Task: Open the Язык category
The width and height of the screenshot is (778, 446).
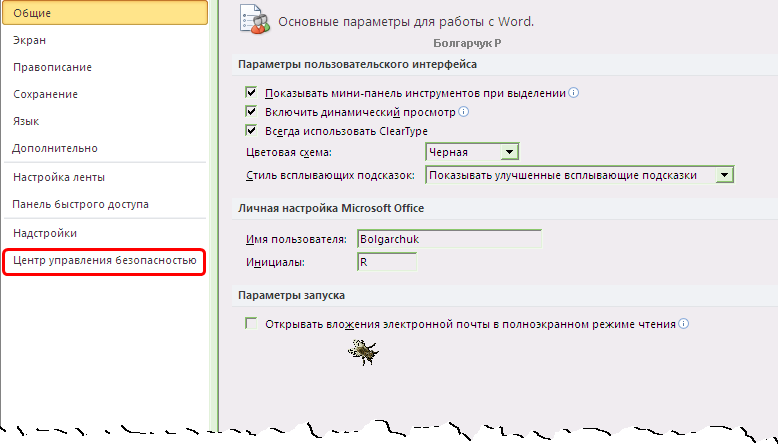Action: [x=26, y=121]
